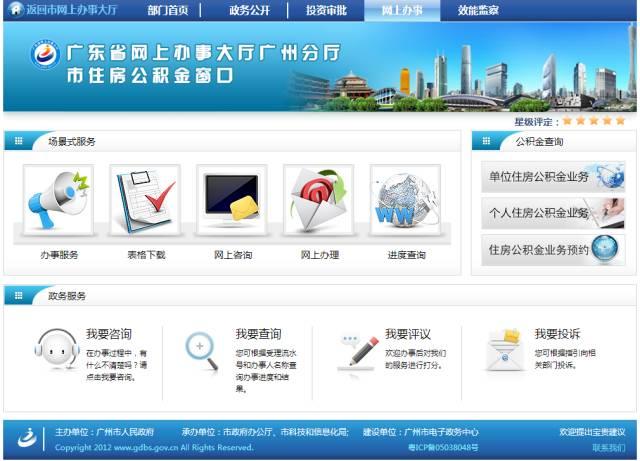Click the 建设单位：广州市电子政务中心 footer text
Screen dimensions: 640x461
click(420, 432)
